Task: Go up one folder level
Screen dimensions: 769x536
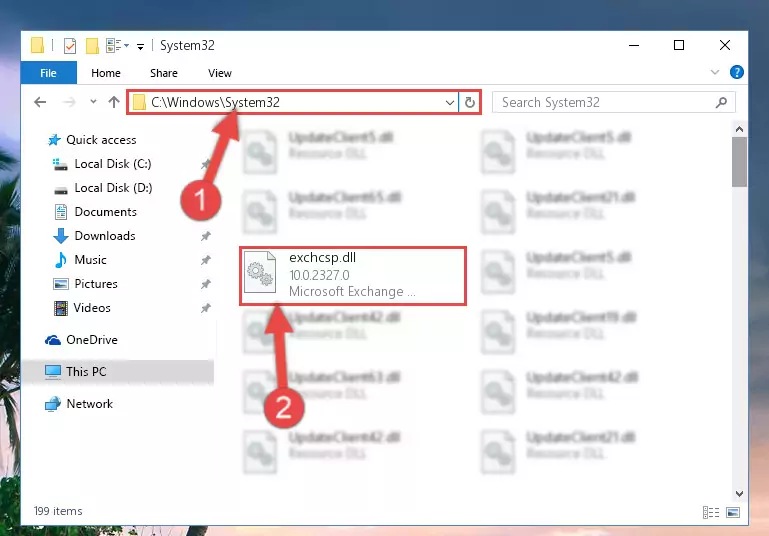Action: coord(114,102)
